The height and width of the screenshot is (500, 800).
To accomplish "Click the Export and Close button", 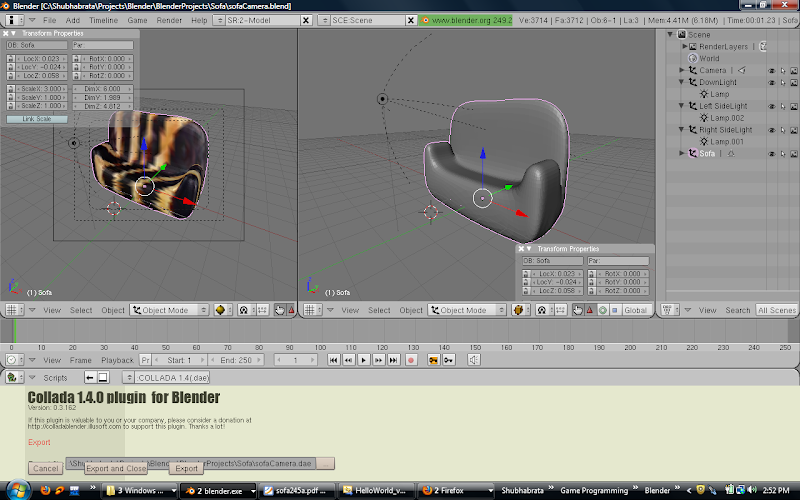I will pyautogui.click(x=116, y=468).
